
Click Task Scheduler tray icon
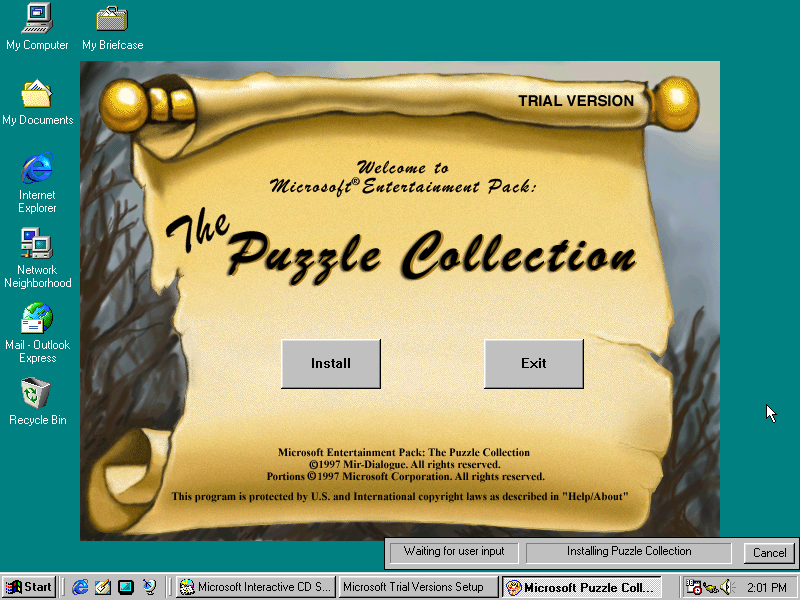[x=693, y=587]
